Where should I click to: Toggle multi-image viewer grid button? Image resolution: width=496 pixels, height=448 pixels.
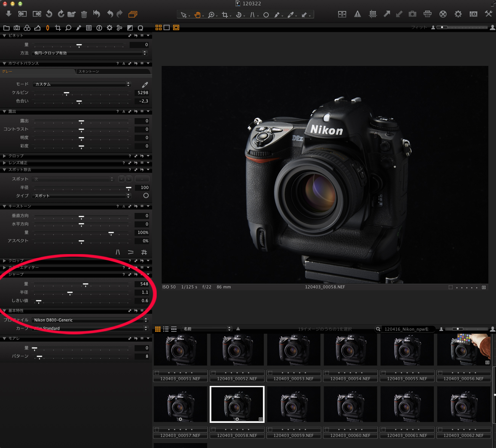tap(159, 27)
